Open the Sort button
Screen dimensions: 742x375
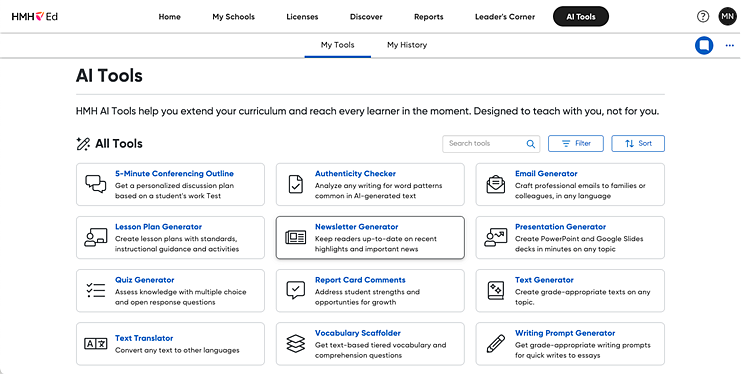click(x=638, y=143)
